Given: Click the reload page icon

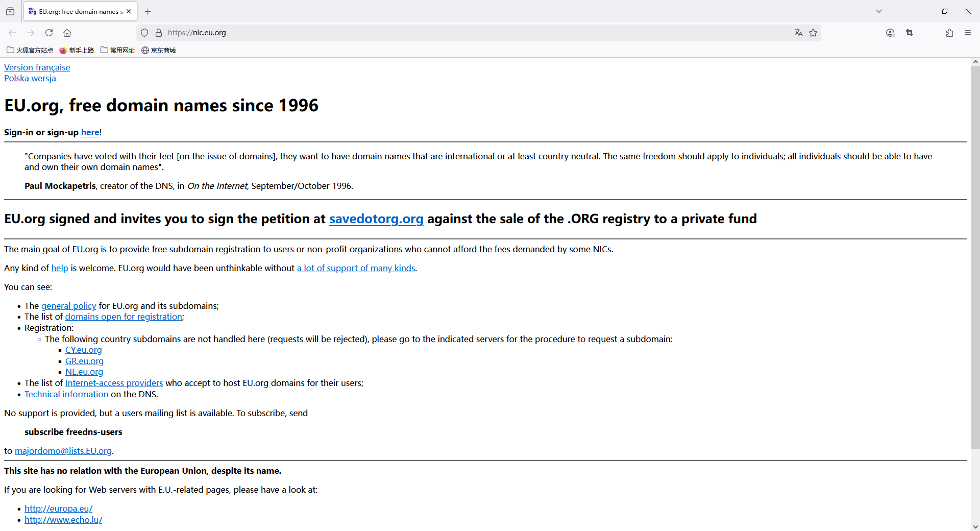Looking at the screenshot, I should click(x=49, y=33).
